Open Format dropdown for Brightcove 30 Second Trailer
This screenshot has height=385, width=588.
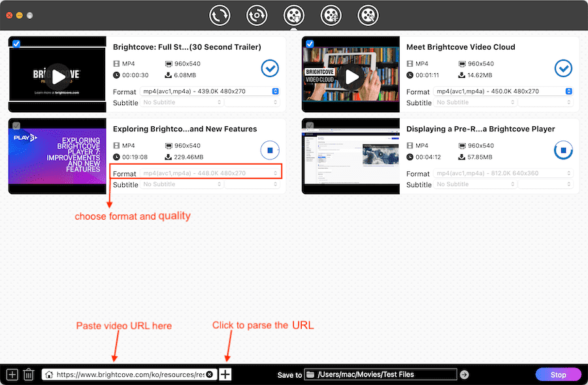pyautogui.click(x=210, y=92)
